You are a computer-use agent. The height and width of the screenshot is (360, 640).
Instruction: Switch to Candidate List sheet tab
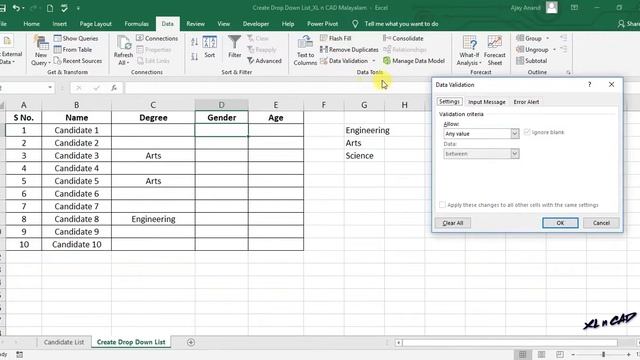pyautogui.click(x=64, y=342)
